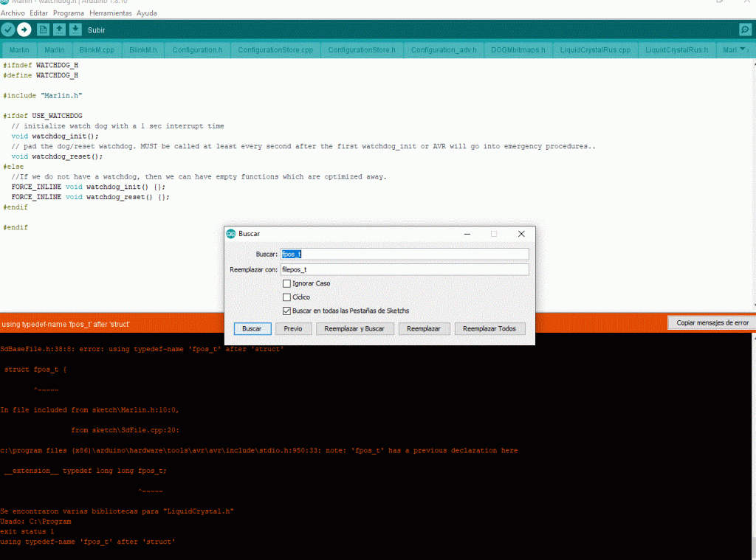Viewport: 756px width, 560px height.
Task: Switch to the DOGMbitmaps.h tab
Action: point(518,50)
